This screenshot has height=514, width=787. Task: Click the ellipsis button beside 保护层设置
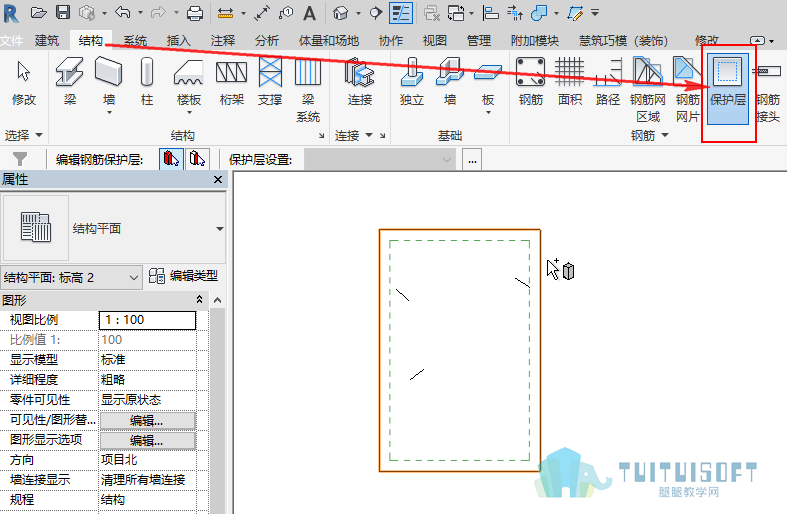point(472,160)
